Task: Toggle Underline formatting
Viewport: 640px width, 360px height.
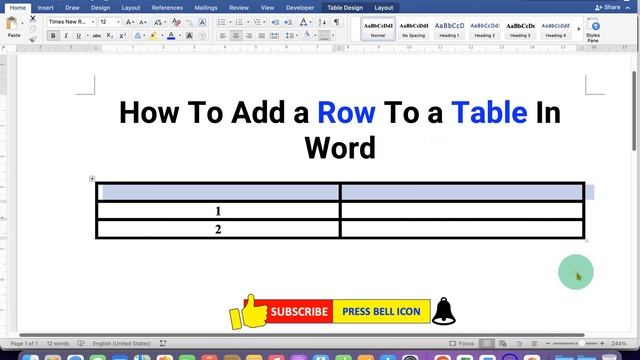Action: pyautogui.click(x=78, y=36)
